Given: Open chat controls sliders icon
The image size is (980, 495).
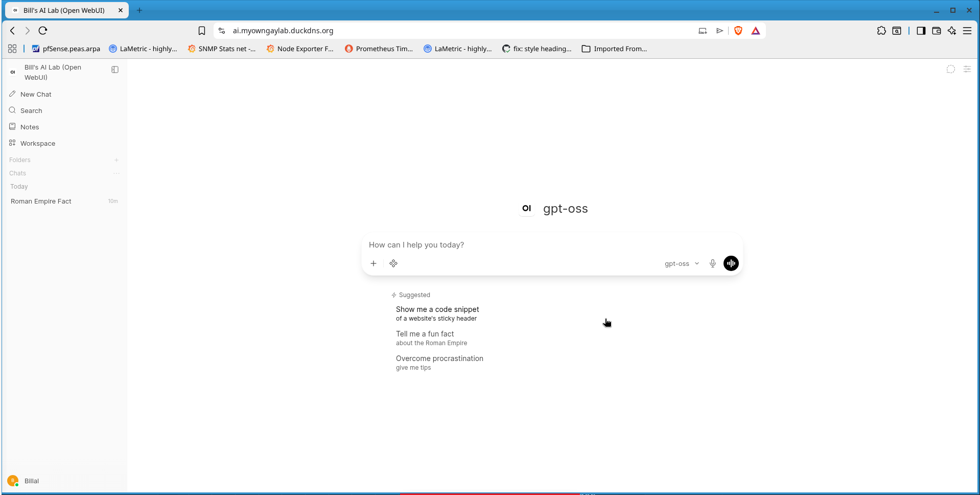Looking at the screenshot, I should [x=967, y=69].
